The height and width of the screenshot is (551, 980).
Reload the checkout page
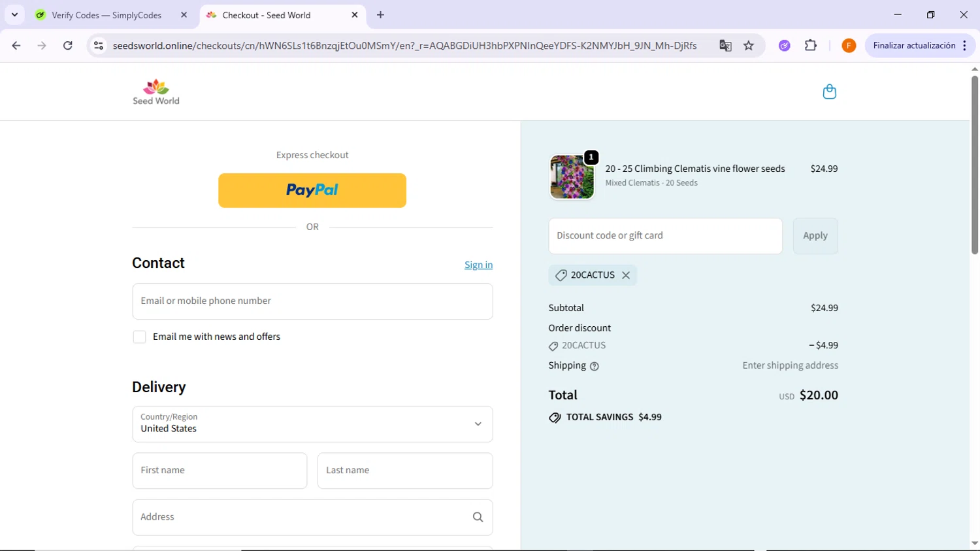pyautogui.click(x=68, y=46)
